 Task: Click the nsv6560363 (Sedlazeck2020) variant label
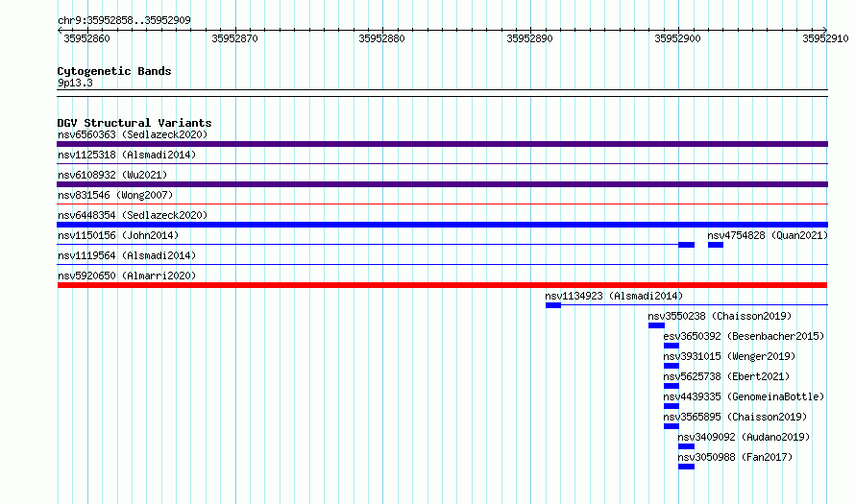point(133,134)
